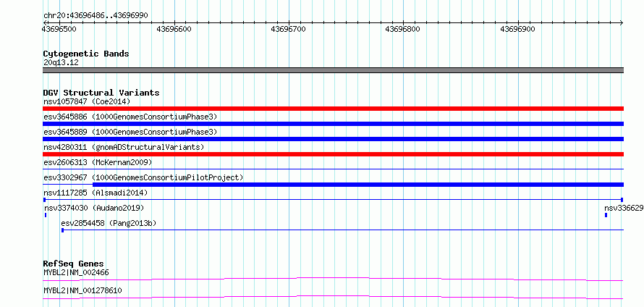
Task: Click the magenta MYBL2 NM_001278610 transcript line
Action: pos(333,298)
